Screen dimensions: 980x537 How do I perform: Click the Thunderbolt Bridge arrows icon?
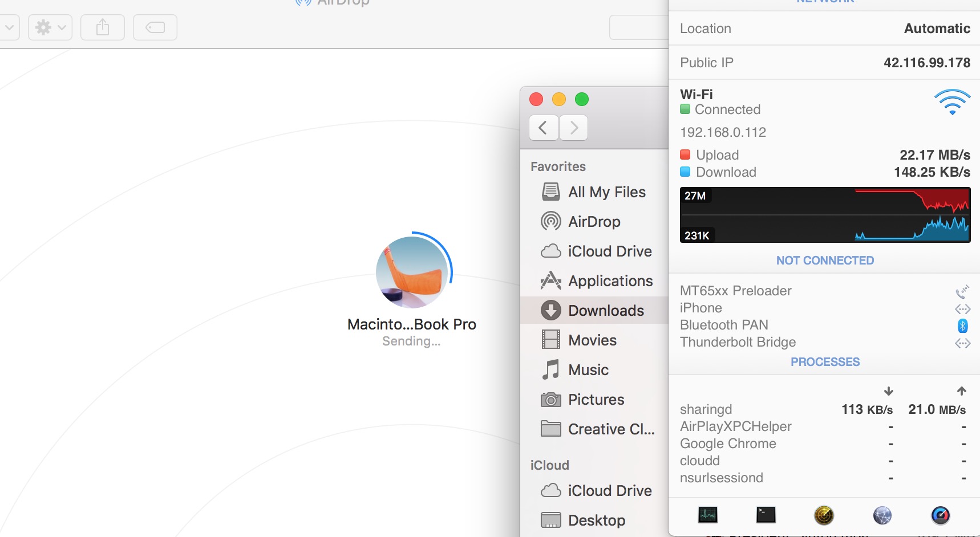(x=962, y=343)
